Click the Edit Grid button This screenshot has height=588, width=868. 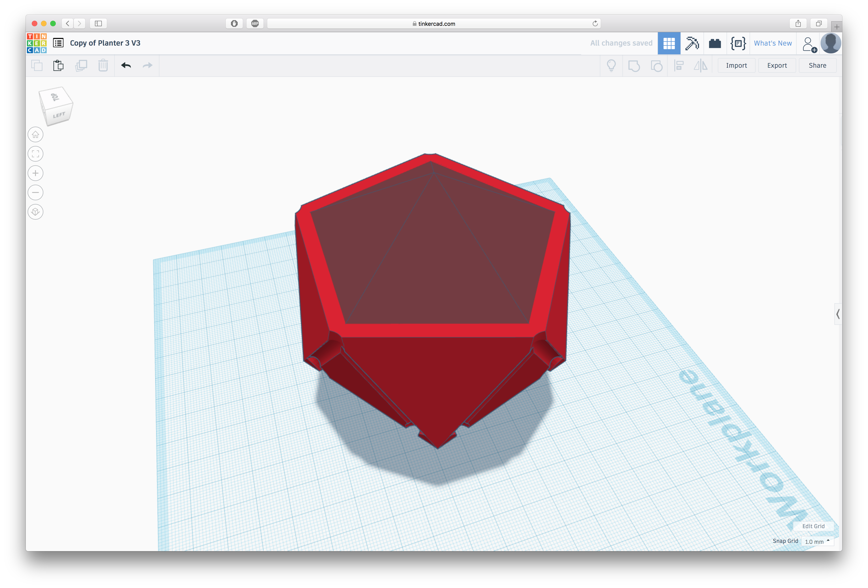[813, 526]
